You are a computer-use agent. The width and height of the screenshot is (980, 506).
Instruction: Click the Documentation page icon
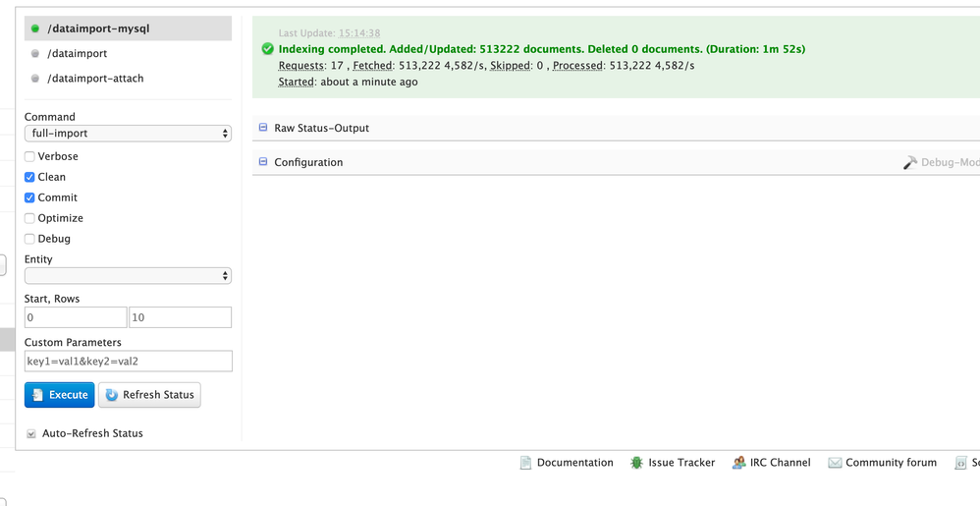click(x=525, y=463)
